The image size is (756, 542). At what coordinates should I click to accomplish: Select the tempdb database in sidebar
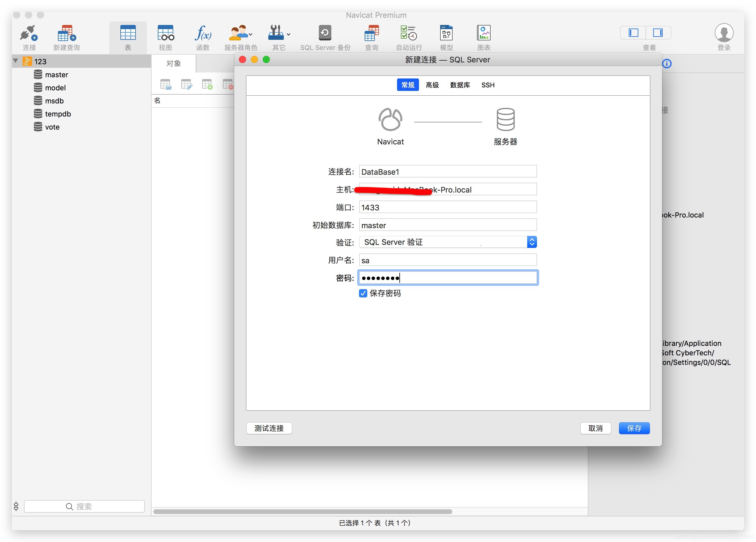coord(58,114)
